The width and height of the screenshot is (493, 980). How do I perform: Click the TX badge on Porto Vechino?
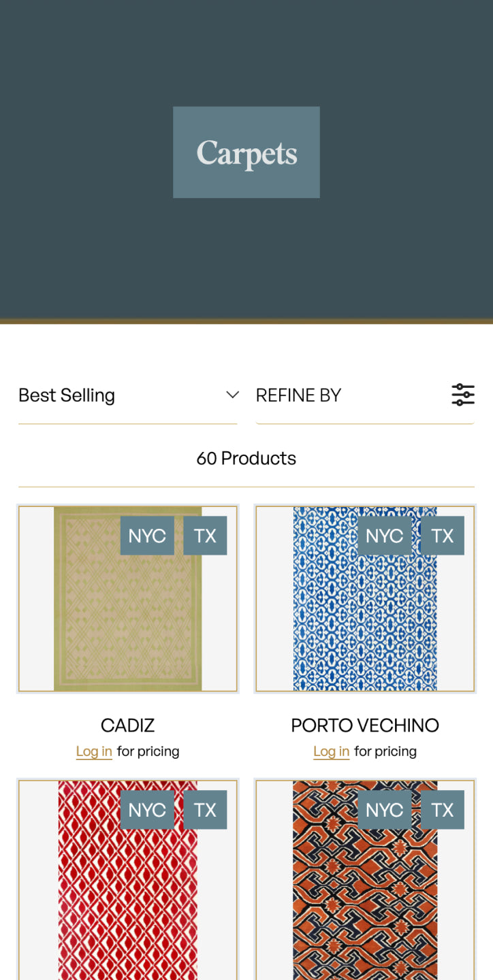(x=442, y=536)
